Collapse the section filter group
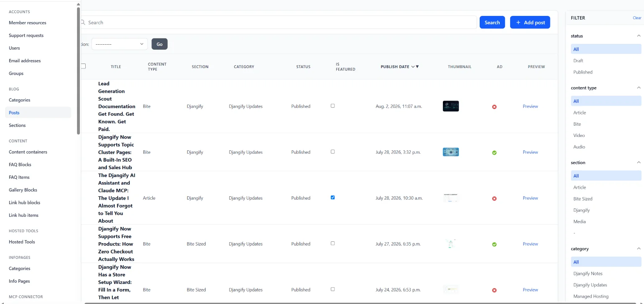The width and height of the screenshot is (644, 304). (x=639, y=162)
